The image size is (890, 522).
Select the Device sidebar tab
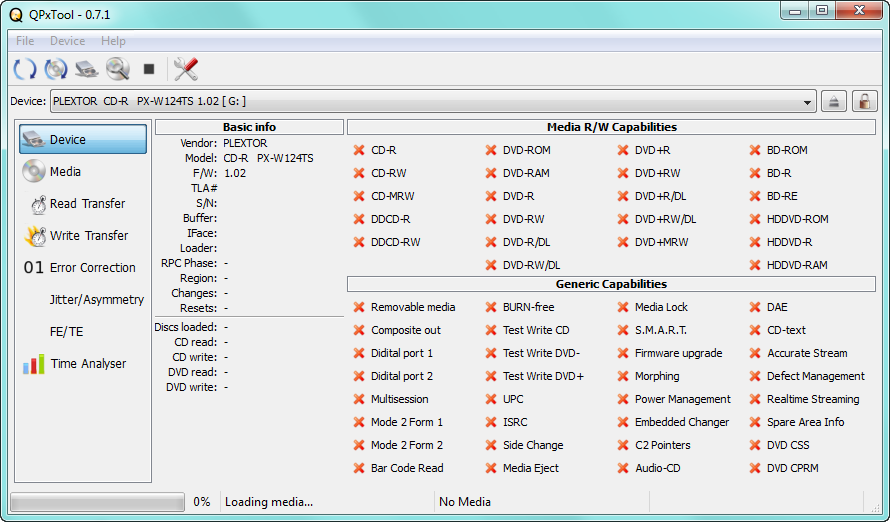coord(83,140)
